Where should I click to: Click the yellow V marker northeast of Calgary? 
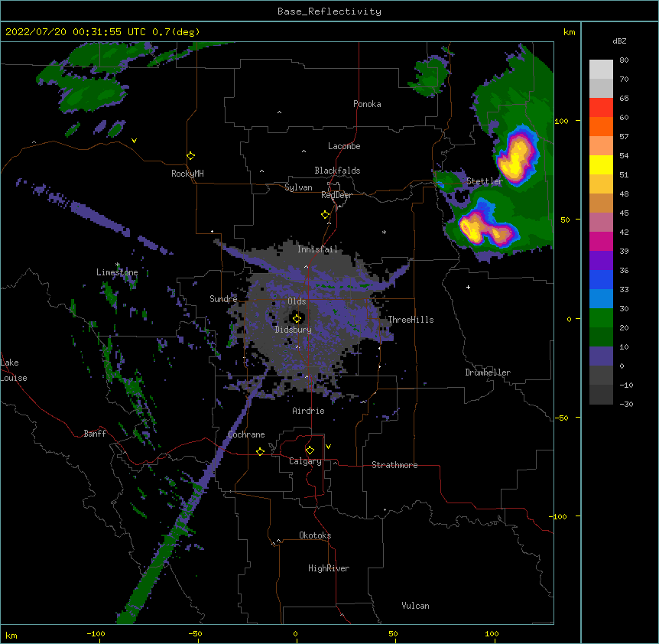(x=328, y=447)
